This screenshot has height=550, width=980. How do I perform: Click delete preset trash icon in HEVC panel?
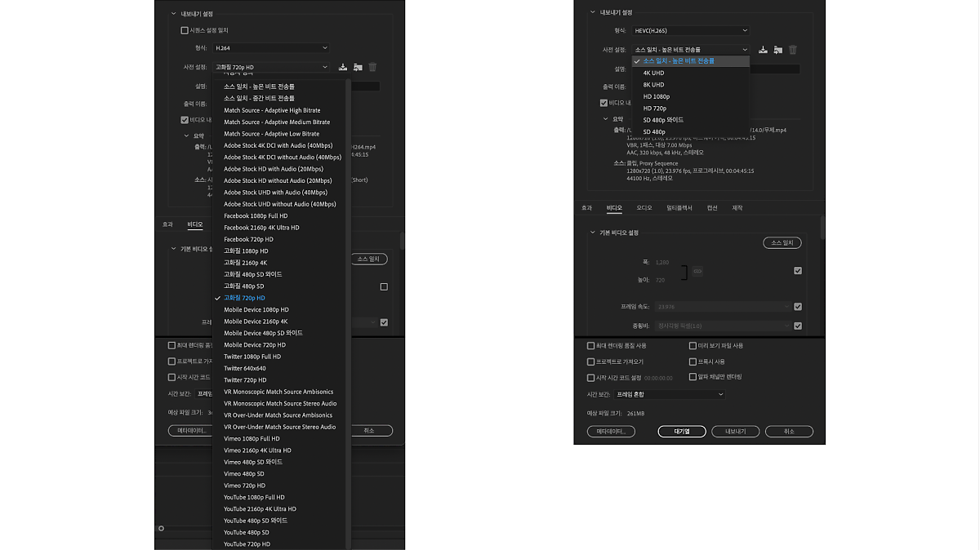pyautogui.click(x=792, y=50)
